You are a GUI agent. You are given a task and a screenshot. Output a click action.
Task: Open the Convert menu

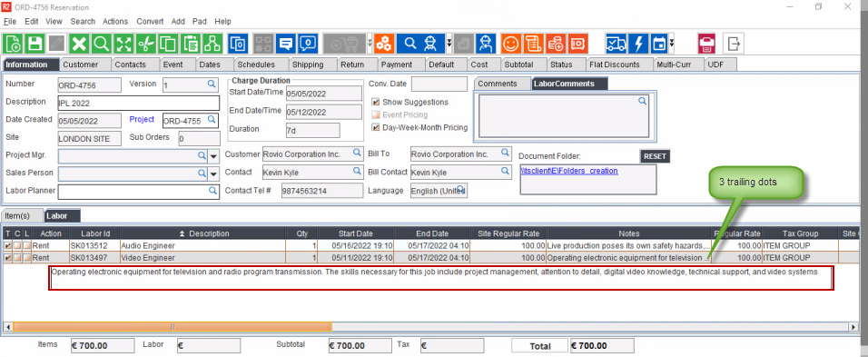150,22
